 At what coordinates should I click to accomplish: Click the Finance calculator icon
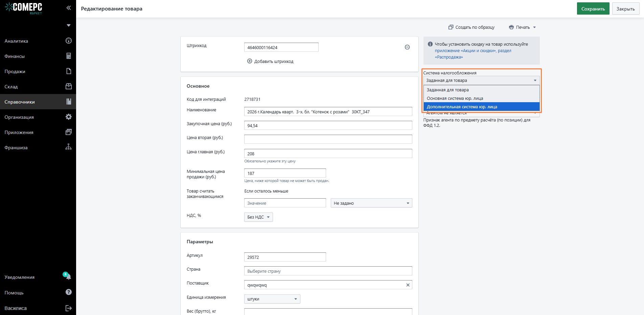click(x=69, y=56)
